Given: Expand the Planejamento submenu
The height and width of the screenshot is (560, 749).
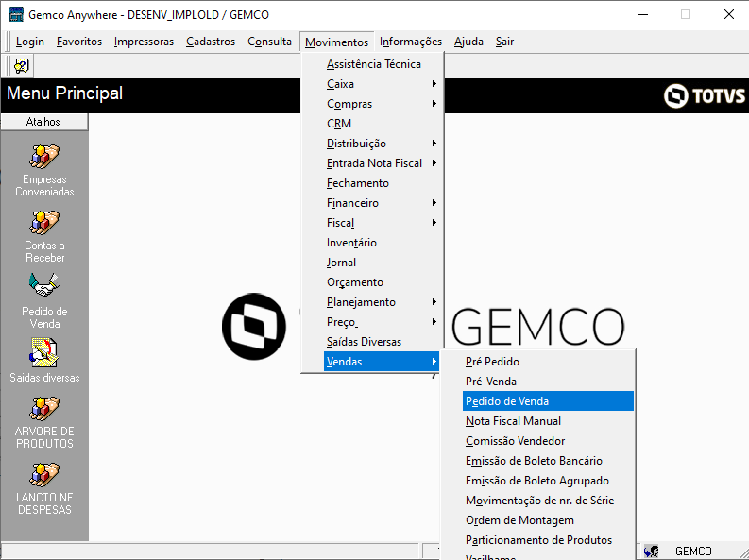Looking at the screenshot, I should coord(373,302).
